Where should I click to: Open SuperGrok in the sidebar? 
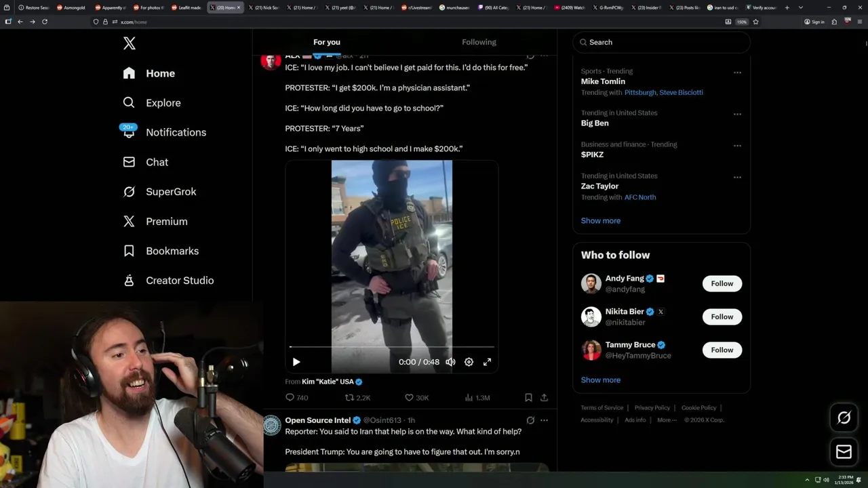point(159,192)
